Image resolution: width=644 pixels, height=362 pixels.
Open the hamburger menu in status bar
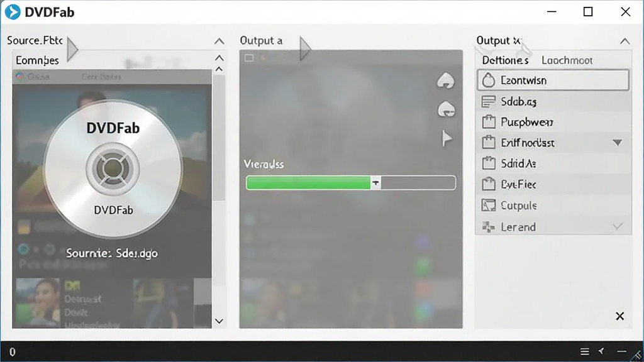pyautogui.click(x=584, y=352)
